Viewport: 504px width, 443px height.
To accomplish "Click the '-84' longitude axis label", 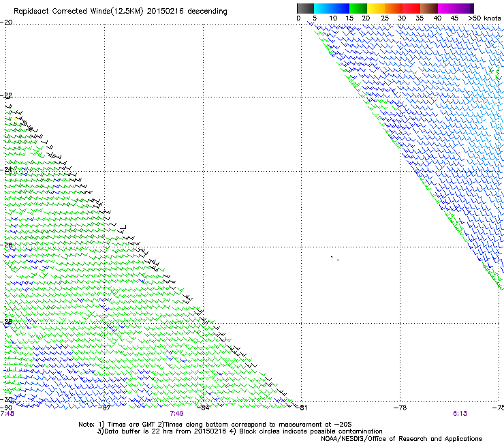I will tap(203, 408).
